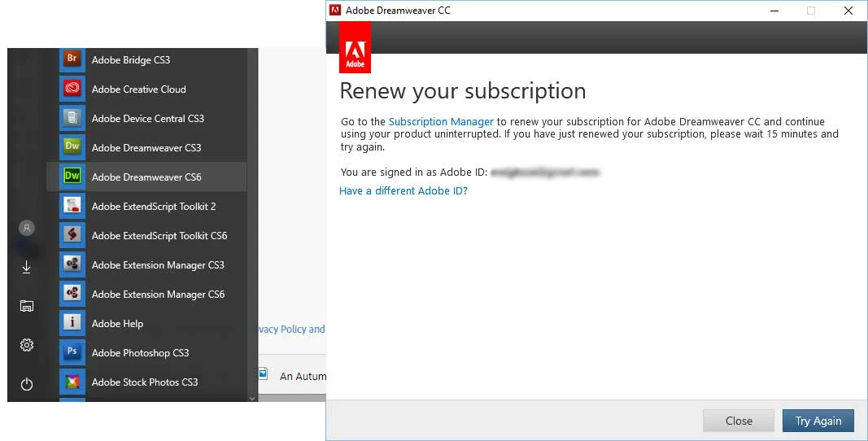Screen dimensions: 868x441
Task: Click the Close button in the dialog
Action: coord(739,421)
